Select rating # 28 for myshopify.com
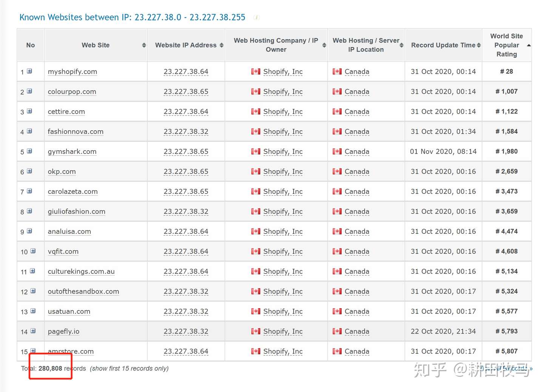Screen dimensions: 544x392 click(507, 71)
